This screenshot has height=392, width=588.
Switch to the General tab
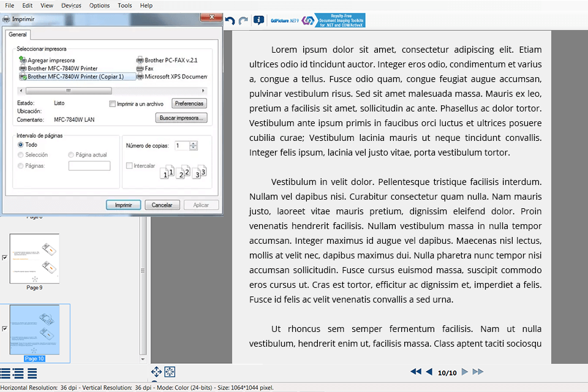coord(17,35)
